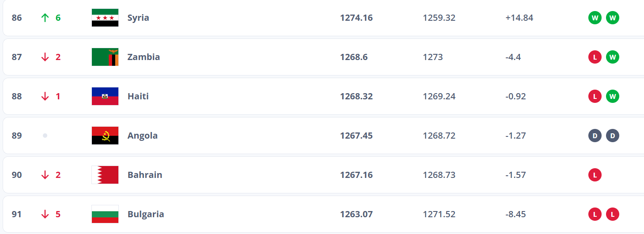Click Zambia's red loss result badge

pos(595,57)
